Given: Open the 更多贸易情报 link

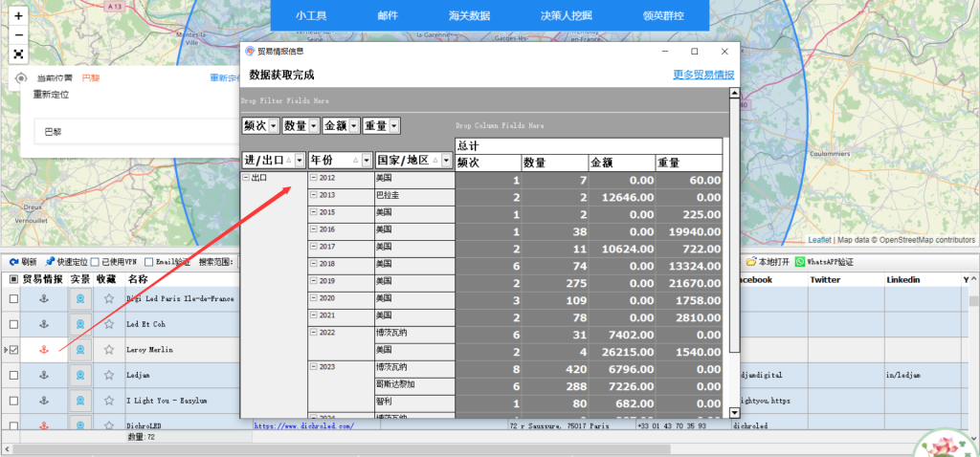Looking at the screenshot, I should 703,75.
